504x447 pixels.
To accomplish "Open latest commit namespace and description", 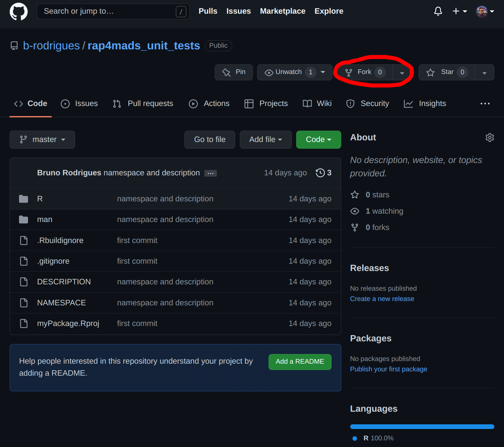I will tap(152, 173).
